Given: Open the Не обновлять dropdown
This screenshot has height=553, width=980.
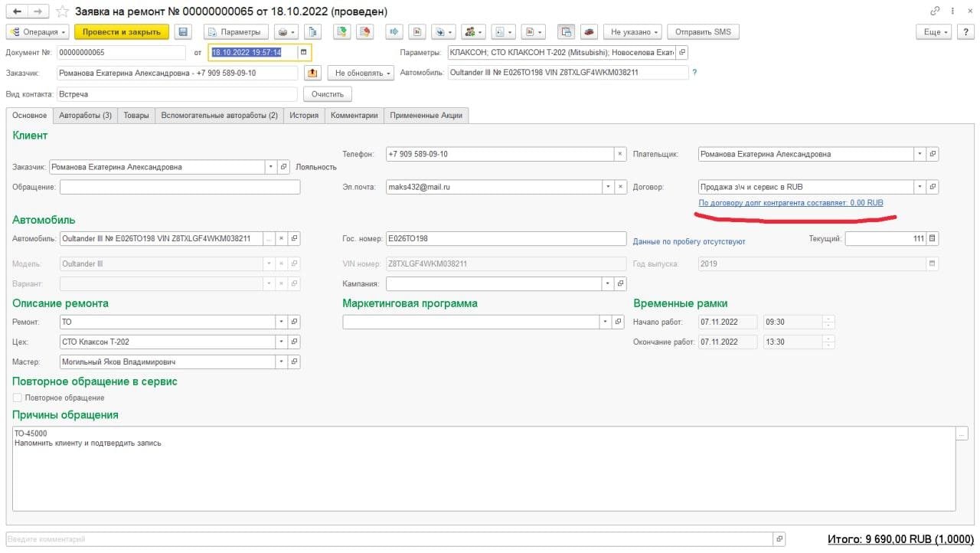Looking at the screenshot, I should click(x=361, y=73).
